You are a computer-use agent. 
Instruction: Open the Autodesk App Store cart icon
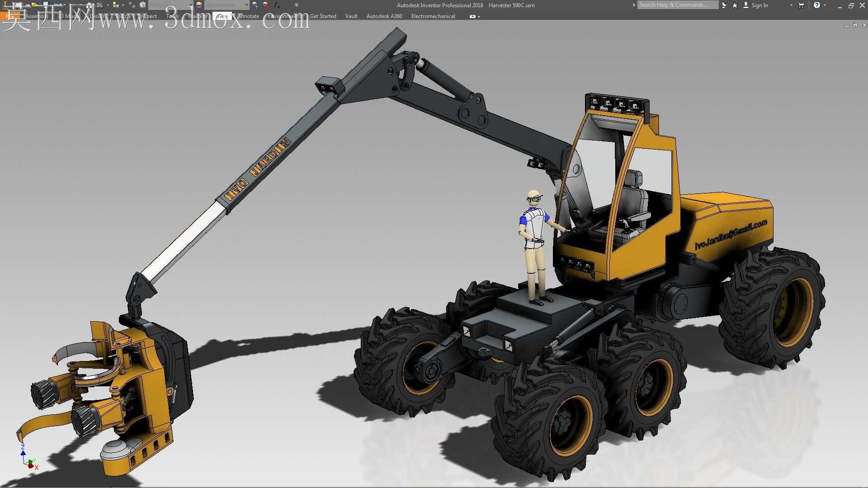pyautogui.click(x=801, y=5)
